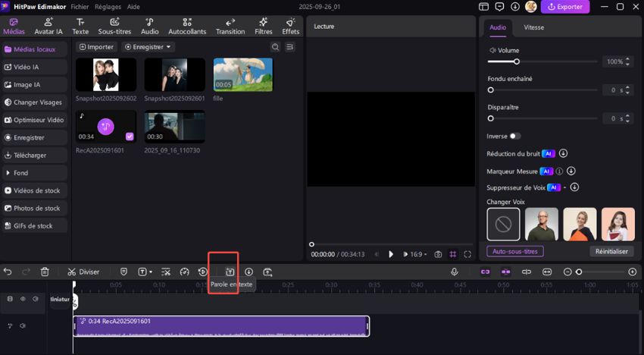This screenshot has width=644, height=355.
Task: Click the undo arrow in timeline toolbar
Action: 8,272
